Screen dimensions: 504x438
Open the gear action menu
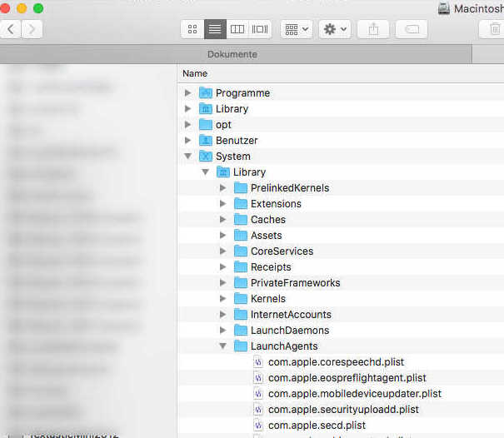(x=335, y=29)
